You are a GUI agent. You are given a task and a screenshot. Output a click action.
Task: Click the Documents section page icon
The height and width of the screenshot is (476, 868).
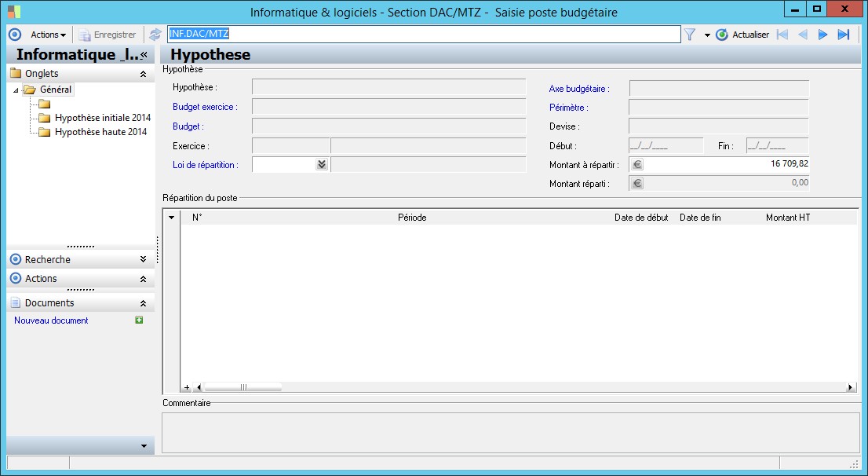(16, 303)
